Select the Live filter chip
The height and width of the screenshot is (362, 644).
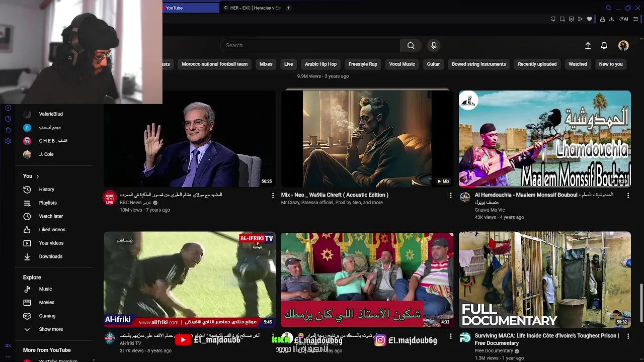[288, 64]
